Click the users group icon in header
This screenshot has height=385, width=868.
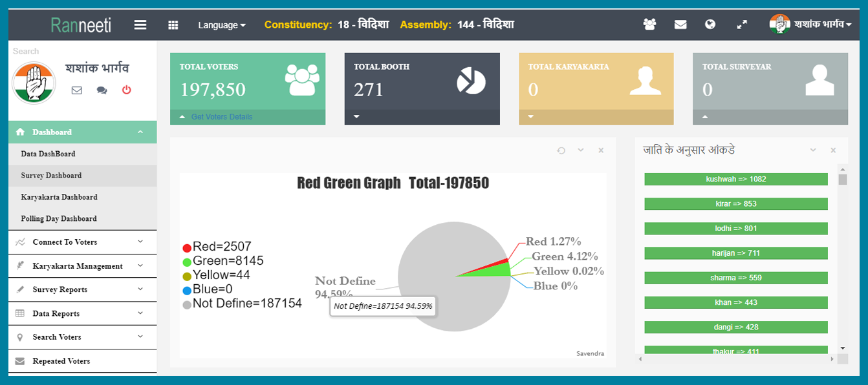pyautogui.click(x=649, y=25)
